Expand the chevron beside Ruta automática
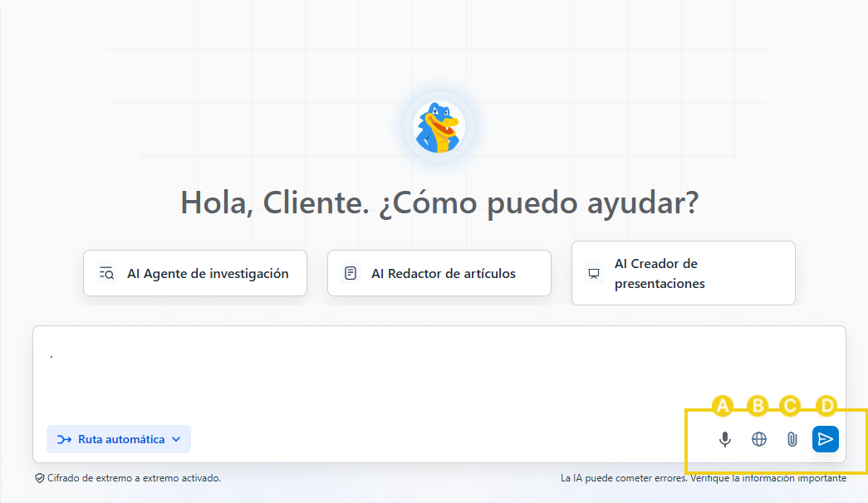Image resolution: width=868 pixels, height=503 pixels. pyautogui.click(x=176, y=439)
